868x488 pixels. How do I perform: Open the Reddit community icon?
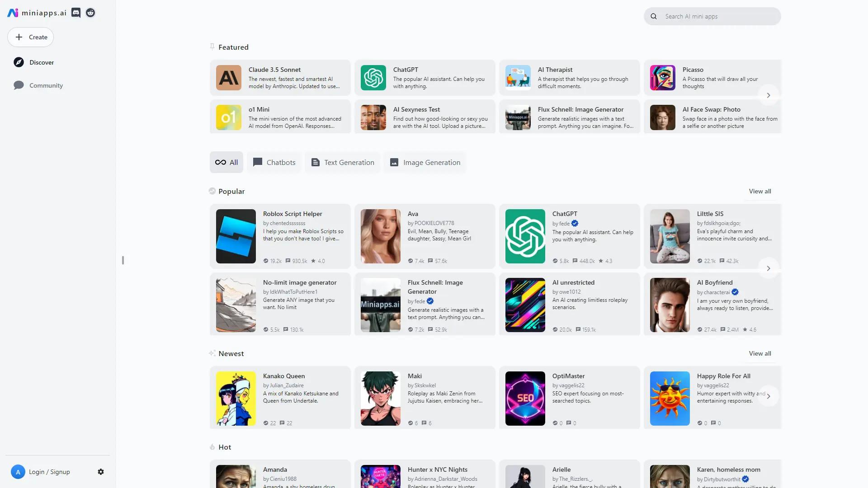pos(90,13)
